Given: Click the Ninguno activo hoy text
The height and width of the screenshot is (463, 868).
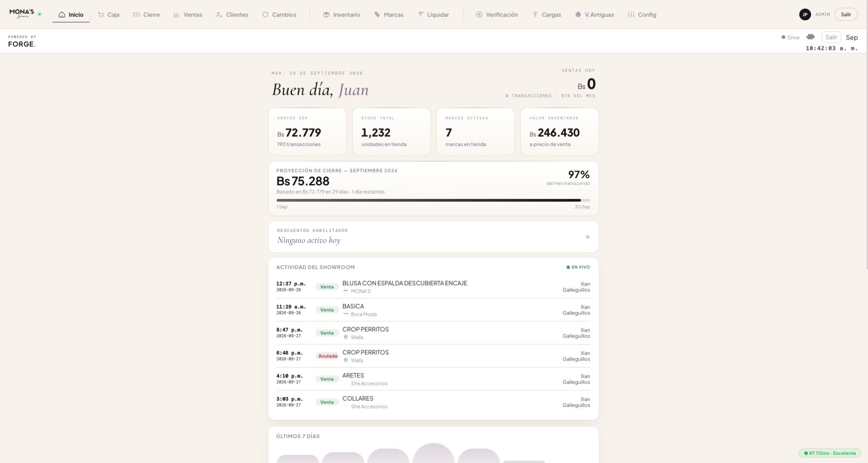Looking at the screenshot, I should (x=309, y=241).
